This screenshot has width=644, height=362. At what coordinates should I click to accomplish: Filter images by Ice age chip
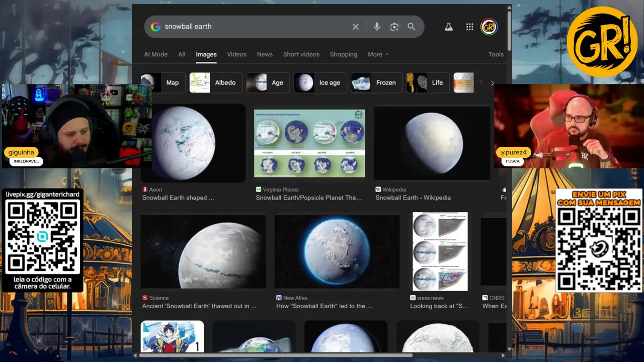click(320, 83)
